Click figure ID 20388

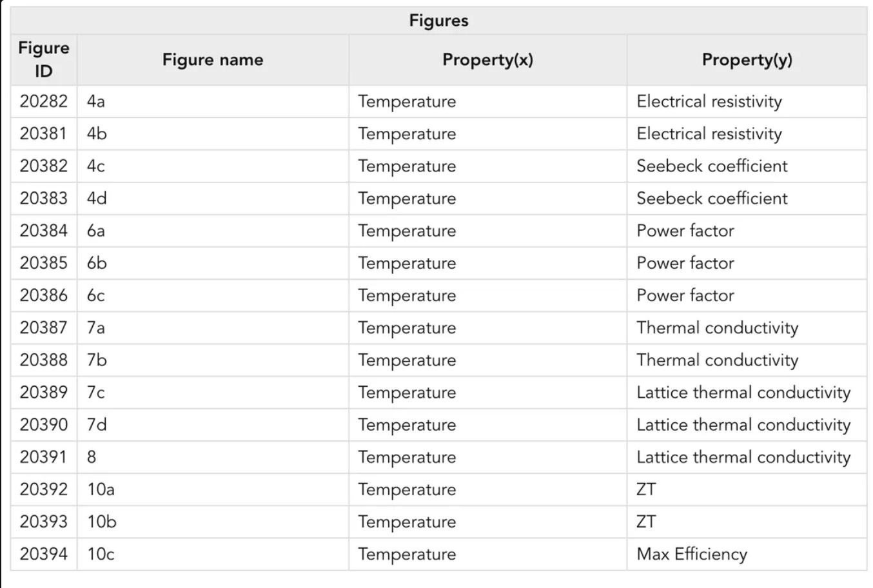pos(43,360)
